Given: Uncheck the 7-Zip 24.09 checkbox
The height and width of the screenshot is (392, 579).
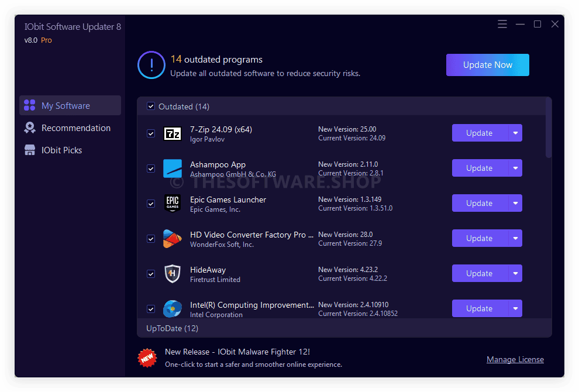Looking at the screenshot, I should (x=151, y=133).
